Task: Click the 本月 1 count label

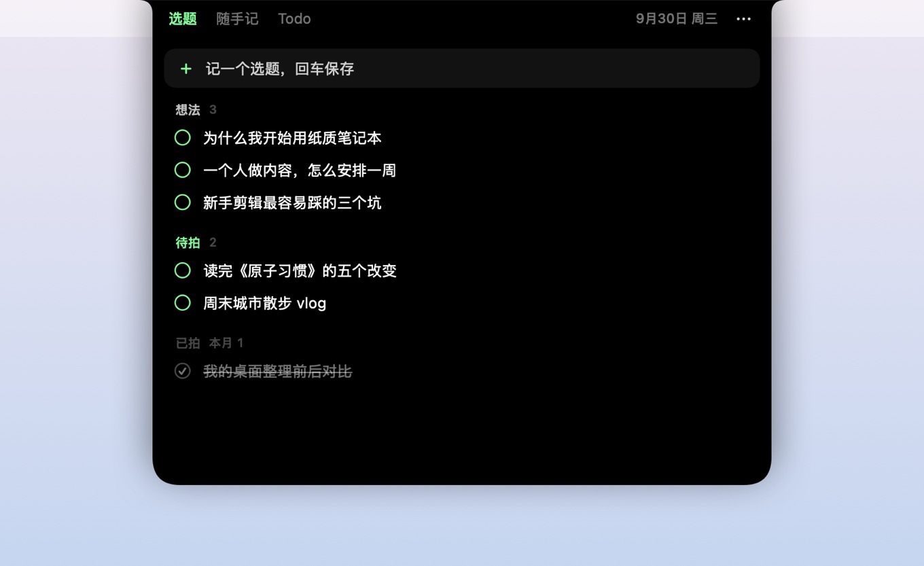Action: pyautogui.click(x=226, y=343)
